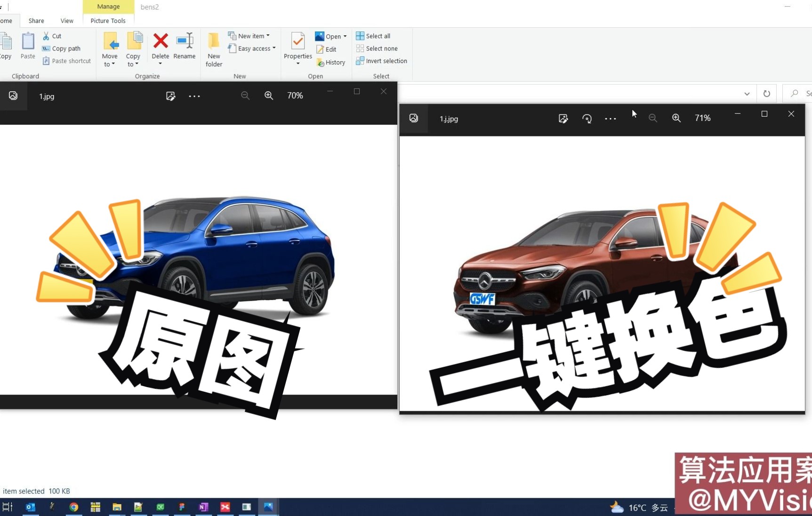The width and height of the screenshot is (812, 516).
Task: Open Outlook from the taskbar
Action: click(31, 507)
